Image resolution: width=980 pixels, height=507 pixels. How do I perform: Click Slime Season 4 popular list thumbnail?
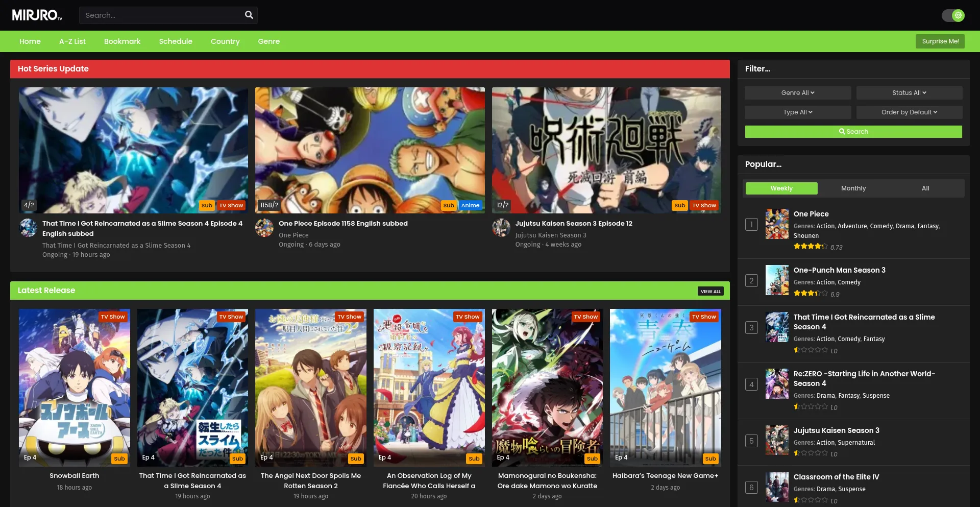coord(777,327)
